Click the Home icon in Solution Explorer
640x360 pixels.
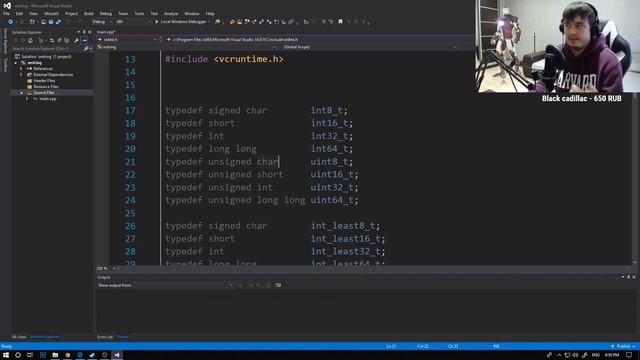30,41
